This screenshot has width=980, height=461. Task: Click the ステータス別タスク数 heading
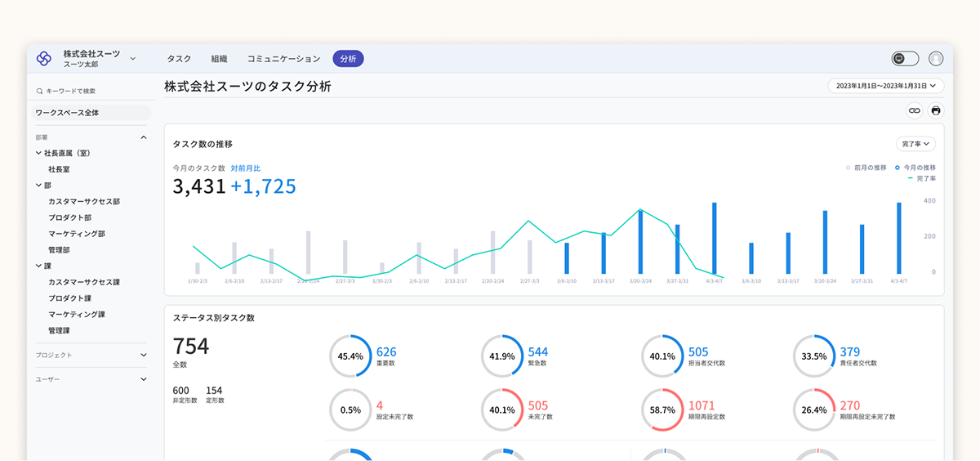coord(214,317)
